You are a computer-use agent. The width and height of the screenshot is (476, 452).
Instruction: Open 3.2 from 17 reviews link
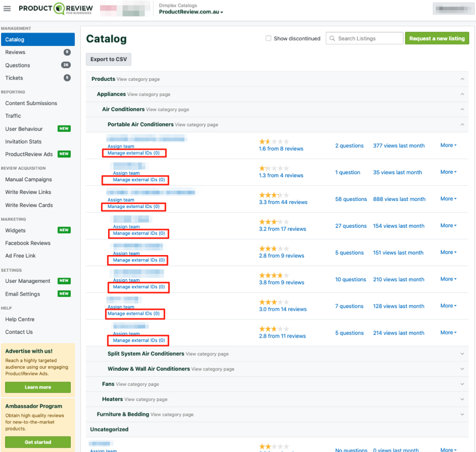point(282,229)
